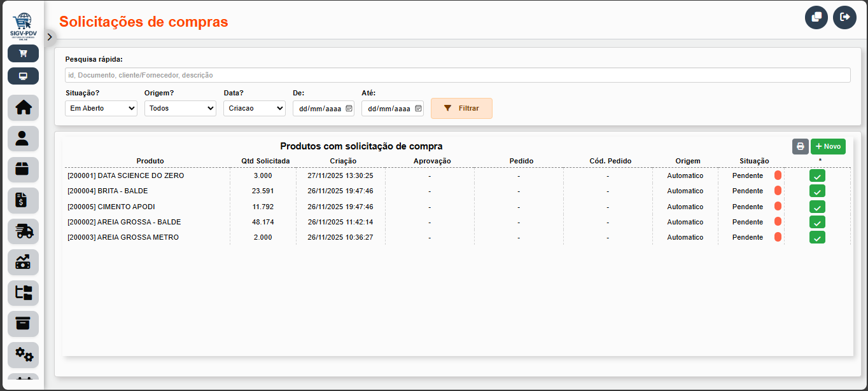Image resolution: width=868 pixels, height=391 pixels.
Task: Select the delivery truck icon in sidebar
Action: coord(23,231)
